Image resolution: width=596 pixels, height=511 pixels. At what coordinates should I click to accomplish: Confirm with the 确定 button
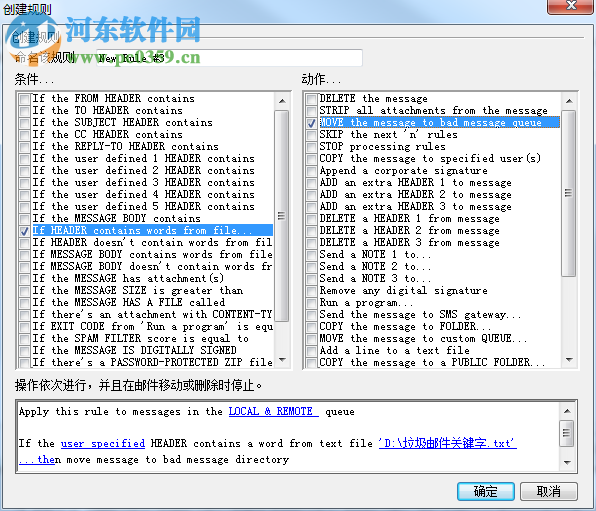click(x=486, y=492)
